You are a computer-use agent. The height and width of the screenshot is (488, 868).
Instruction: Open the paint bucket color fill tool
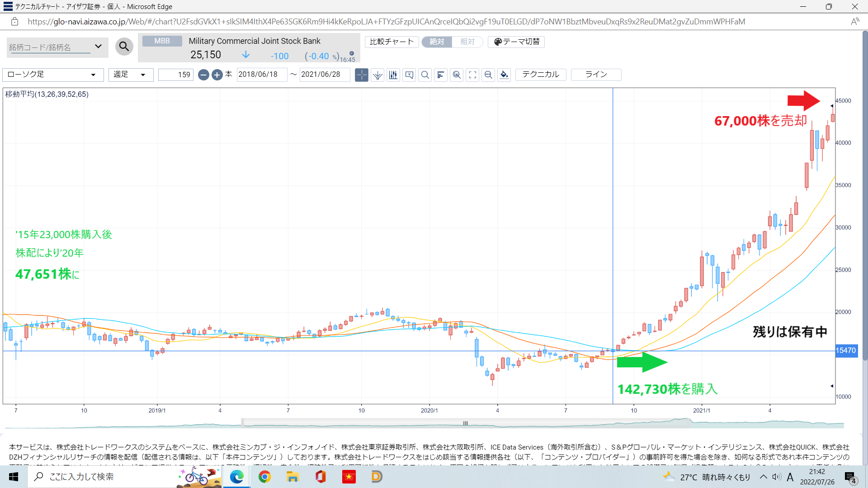tap(504, 75)
